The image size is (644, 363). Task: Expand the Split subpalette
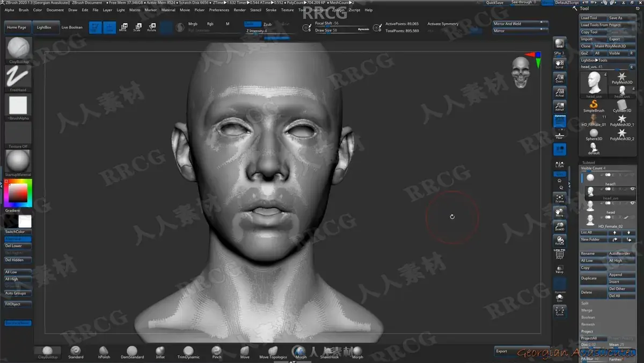pos(584,303)
